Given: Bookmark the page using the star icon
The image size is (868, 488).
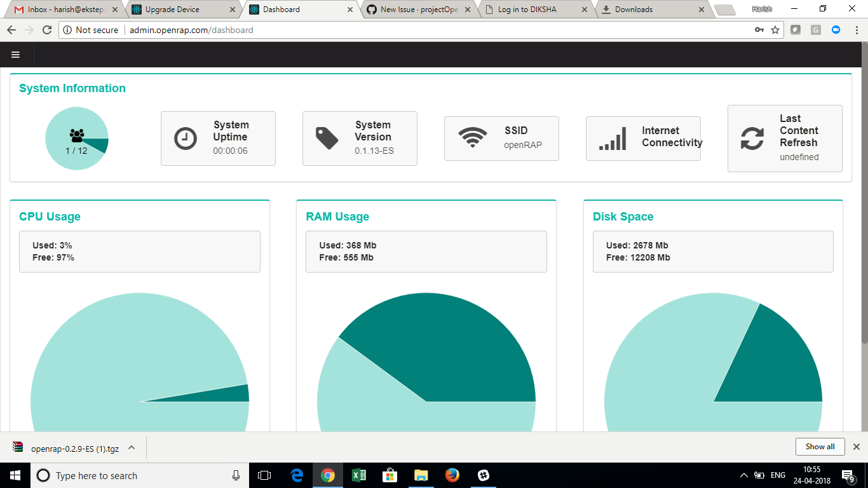Looking at the screenshot, I should pyautogui.click(x=774, y=30).
